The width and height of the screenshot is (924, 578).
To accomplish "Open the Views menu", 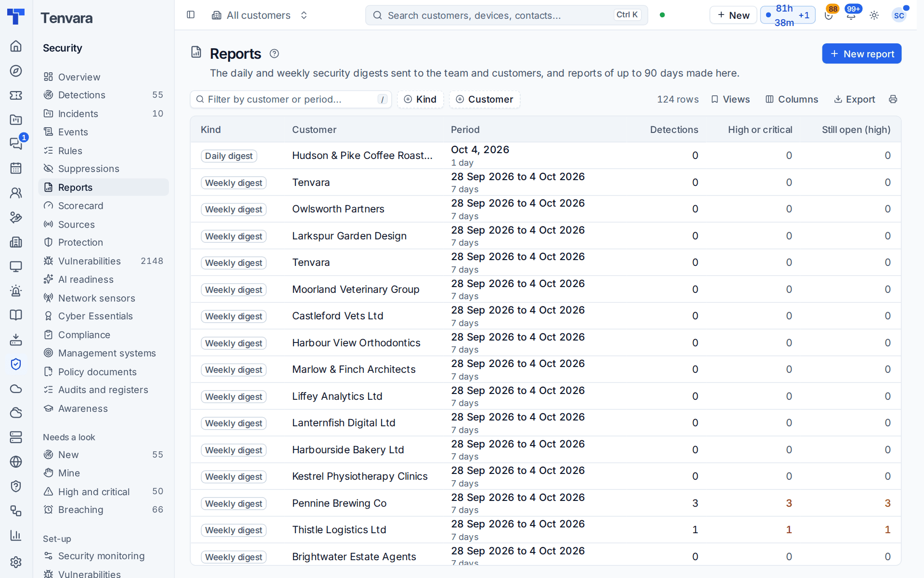I will pyautogui.click(x=730, y=99).
